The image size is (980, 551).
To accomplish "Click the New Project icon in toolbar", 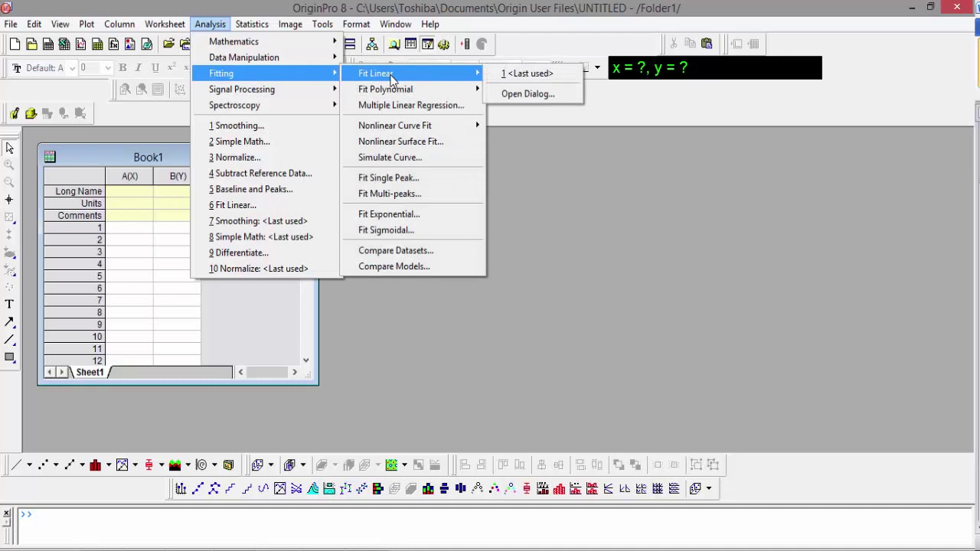I will [x=15, y=44].
